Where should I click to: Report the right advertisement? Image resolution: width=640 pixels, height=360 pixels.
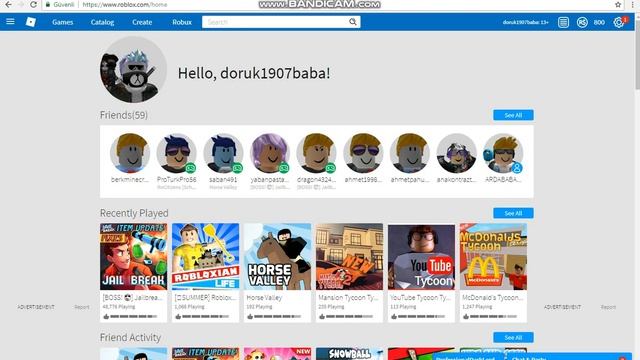[608, 307]
